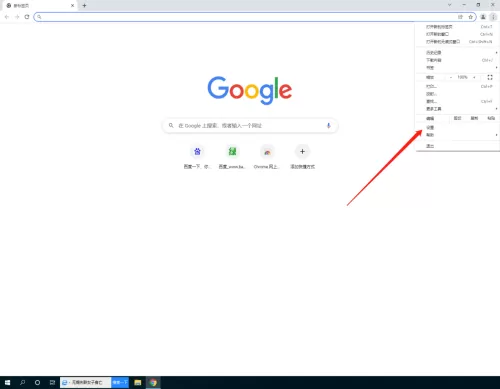This screenshot has width=500, height=389.
Task: Select 打开新的窗口 (new window) menu item
Action: pyautogui.click(x=458, y=34)
